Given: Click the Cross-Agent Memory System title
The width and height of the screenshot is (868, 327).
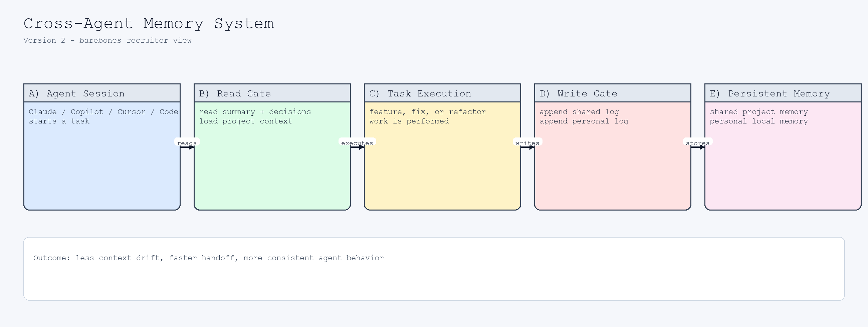Looking at the screenshot, I should pyautogui.click(x=148, y=23).
